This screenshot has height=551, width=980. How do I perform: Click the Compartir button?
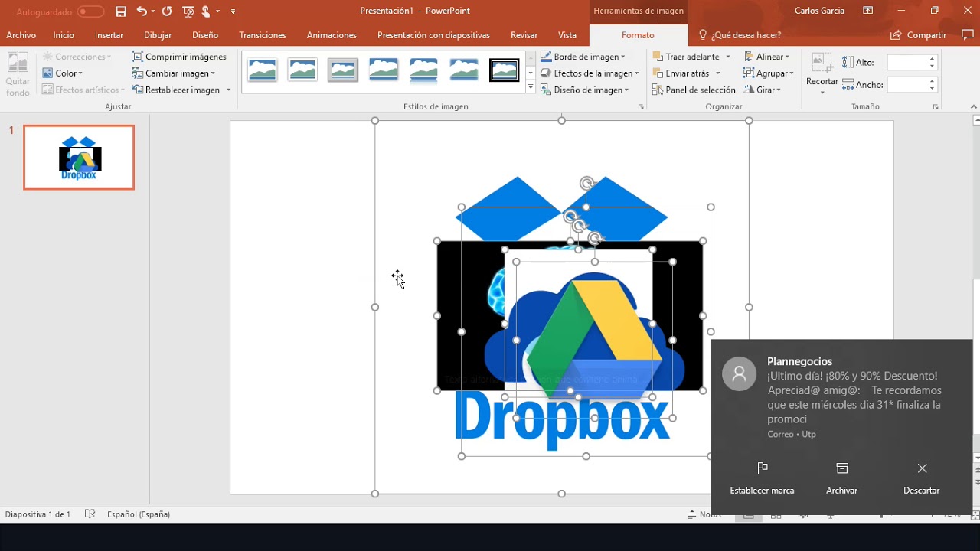(918, 35)
